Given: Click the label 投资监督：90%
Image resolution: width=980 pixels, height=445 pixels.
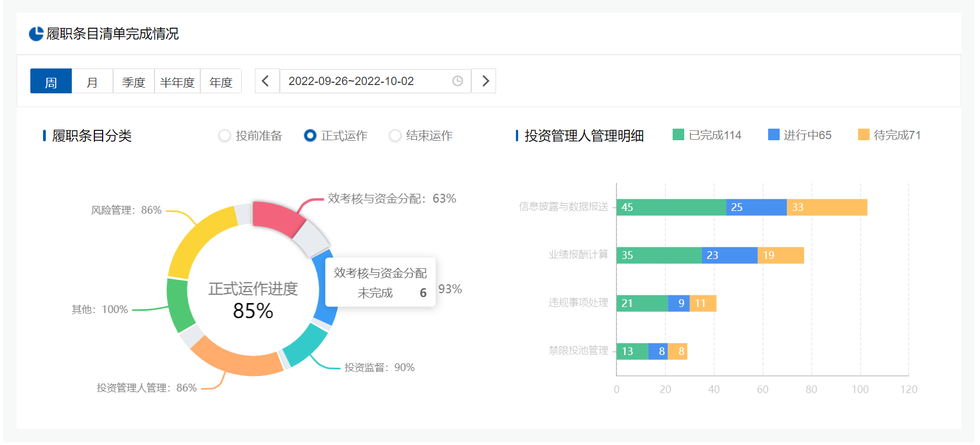Looking at the screenshot, I should [x=380, y=368].
